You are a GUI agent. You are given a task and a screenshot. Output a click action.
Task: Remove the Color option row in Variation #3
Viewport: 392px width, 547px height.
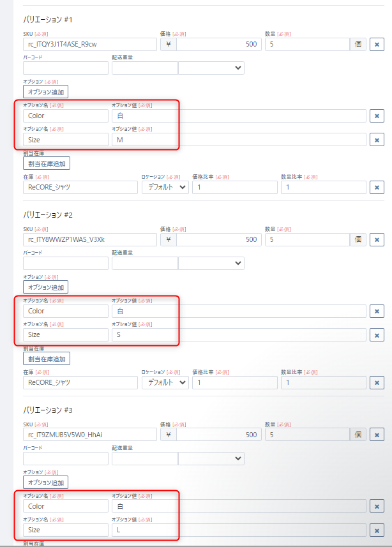(377, 507)
